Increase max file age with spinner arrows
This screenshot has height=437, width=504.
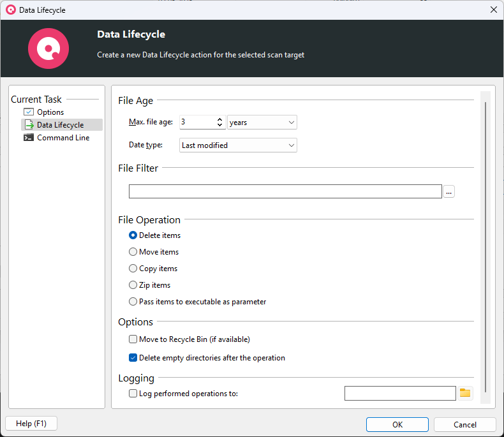[220, 119]
